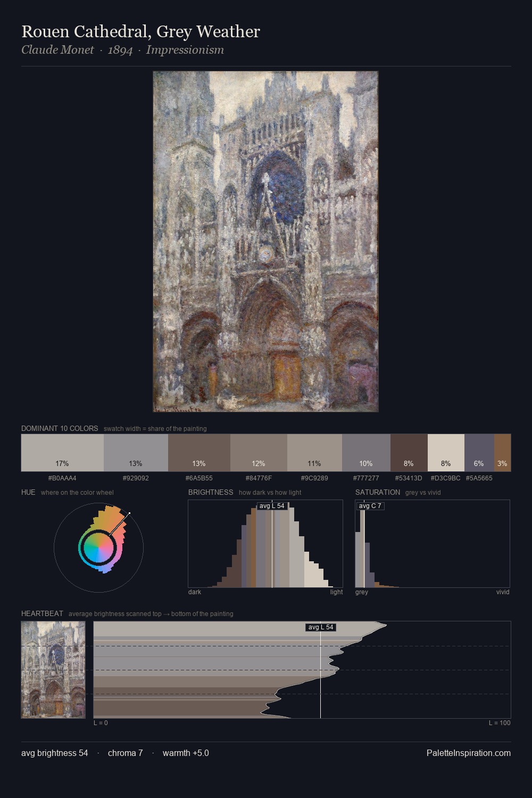532x798 pixels.
Task: Click the 'L = 0' axis label
Action: click(x=101, y=722)
